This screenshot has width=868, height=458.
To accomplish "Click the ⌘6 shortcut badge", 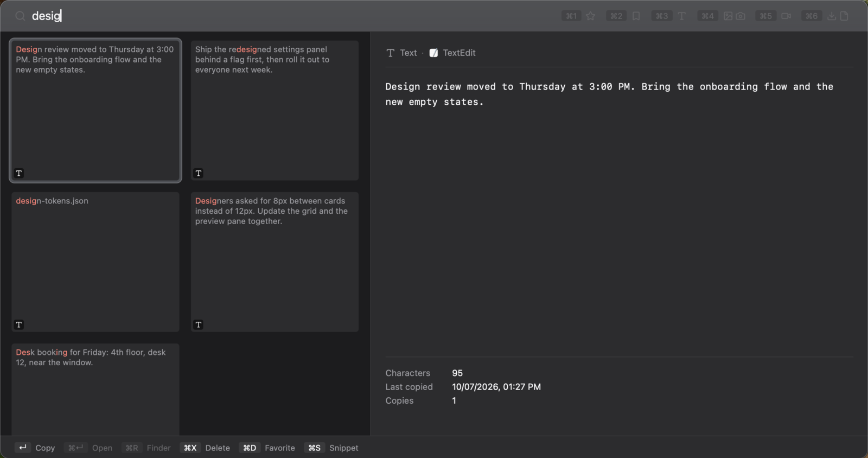I will [812, 16].
